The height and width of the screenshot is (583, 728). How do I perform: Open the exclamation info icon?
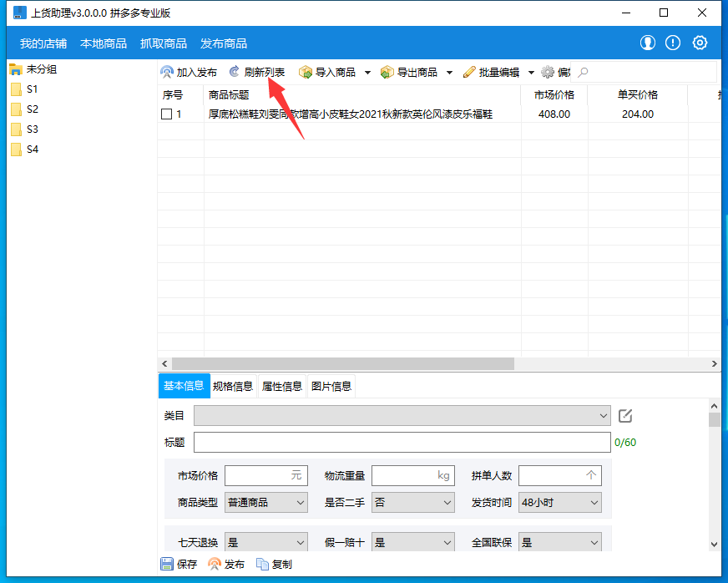(x=673, y=43)
